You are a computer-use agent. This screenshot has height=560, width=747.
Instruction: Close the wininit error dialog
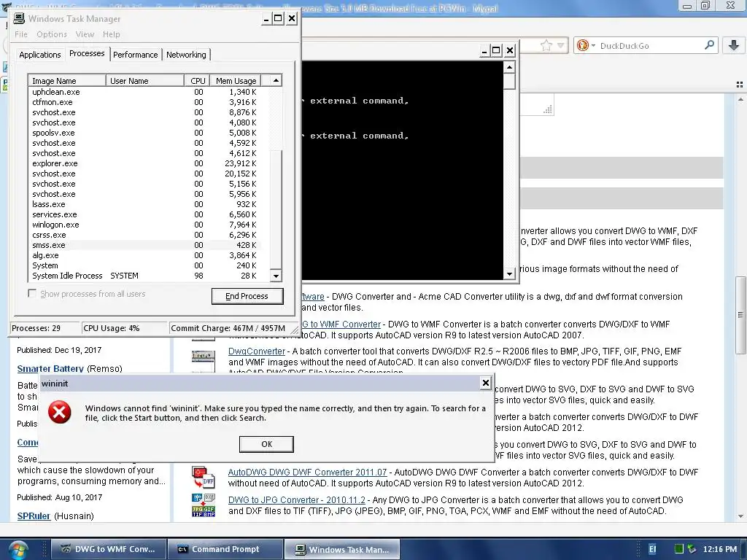[485, 383]
